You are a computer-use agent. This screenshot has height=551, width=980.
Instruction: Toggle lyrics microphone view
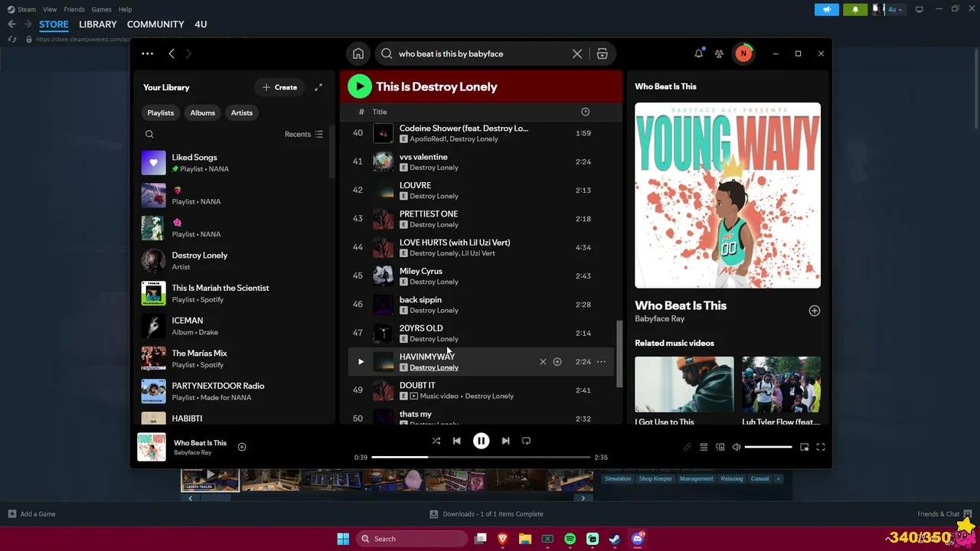pyautogui.click(x=688, y=447)
